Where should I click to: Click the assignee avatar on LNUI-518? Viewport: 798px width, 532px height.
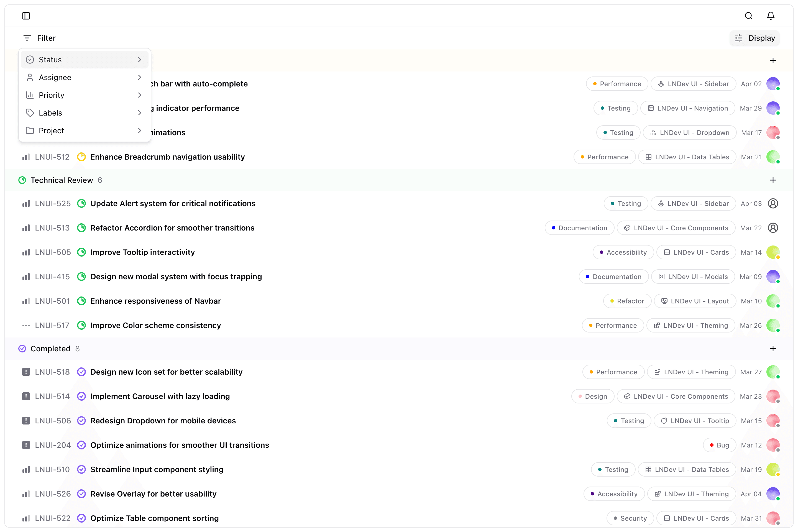click(773, 372)
